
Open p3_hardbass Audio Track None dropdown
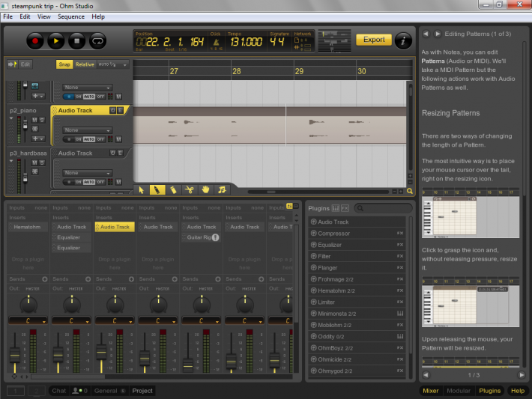[x=87, y=173]
